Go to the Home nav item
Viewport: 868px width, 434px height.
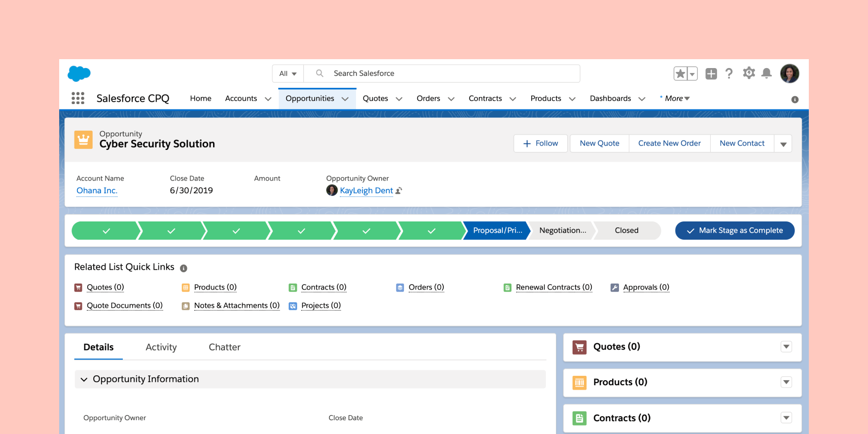pyautogui.click(x=201, y=99)
